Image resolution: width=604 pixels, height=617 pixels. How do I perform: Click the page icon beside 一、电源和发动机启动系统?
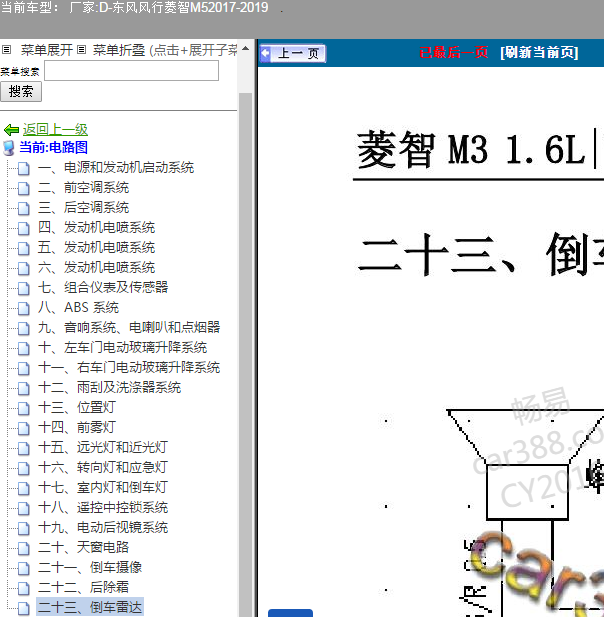coord(24,168)
